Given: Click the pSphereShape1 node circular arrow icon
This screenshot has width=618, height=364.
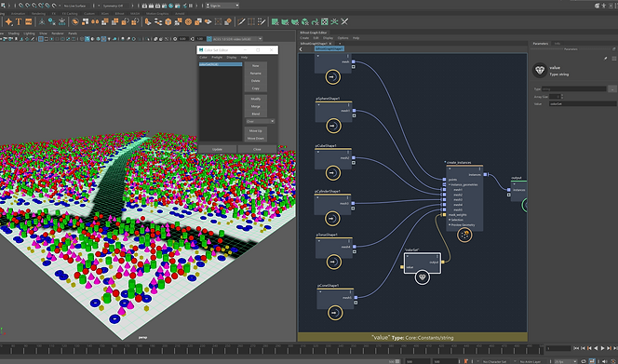Looking at the screenshot, I should (333, 126).
